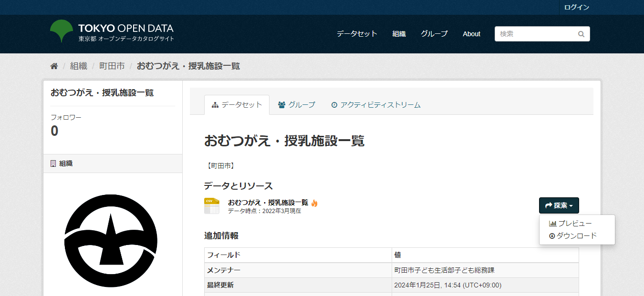This screenshot has width=644, height=296.
Task: Click the 追加情報 heading
Action: [x=221, y=235]
